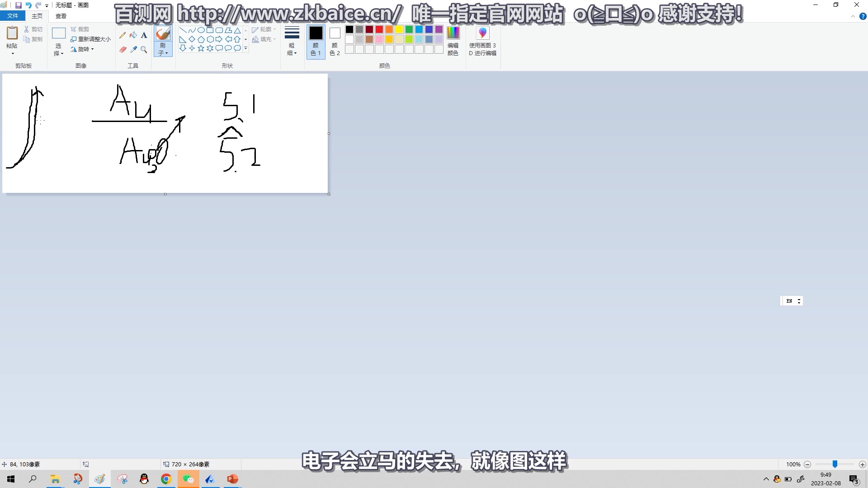The image size is (868, 488).
Task: Select the Color picker eyedropper tool
Action: tap(133, 50)
